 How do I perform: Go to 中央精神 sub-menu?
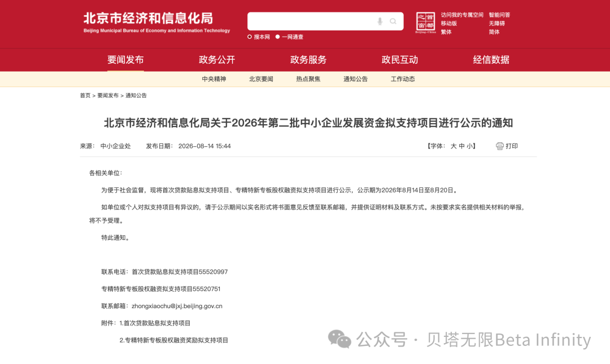(x=214, y=79)
